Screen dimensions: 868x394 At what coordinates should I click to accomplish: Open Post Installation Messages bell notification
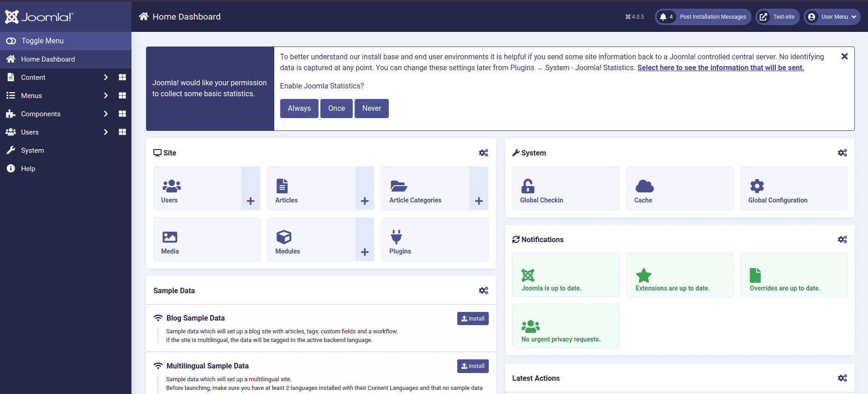click(x=703, y=17)
